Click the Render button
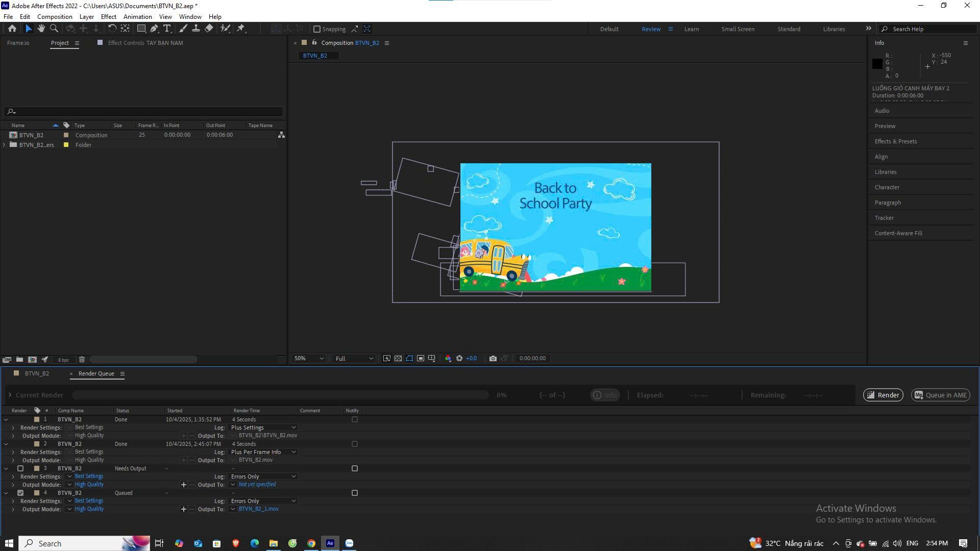This screenshot has width=980, height=551. coord(883,395)
